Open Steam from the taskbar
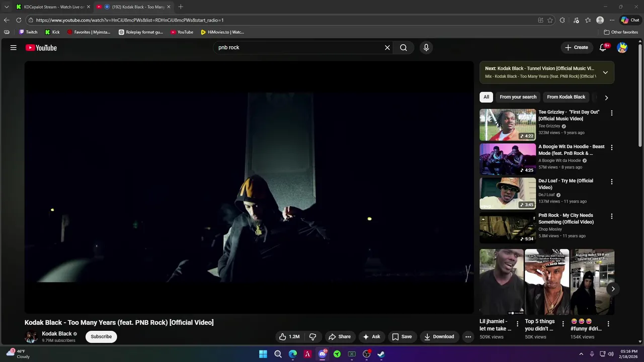The image size is (644, 362). (381, 354)
